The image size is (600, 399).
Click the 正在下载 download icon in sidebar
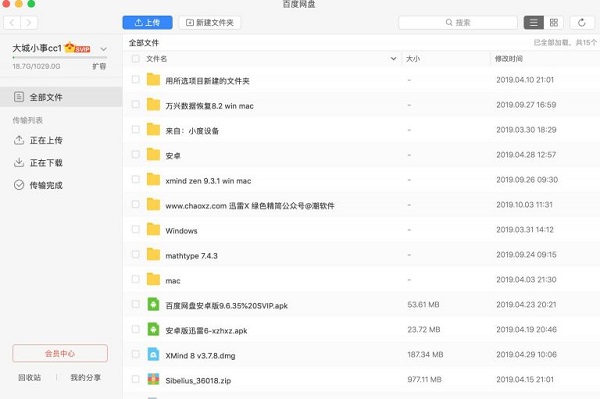click(x=19, y=163)
